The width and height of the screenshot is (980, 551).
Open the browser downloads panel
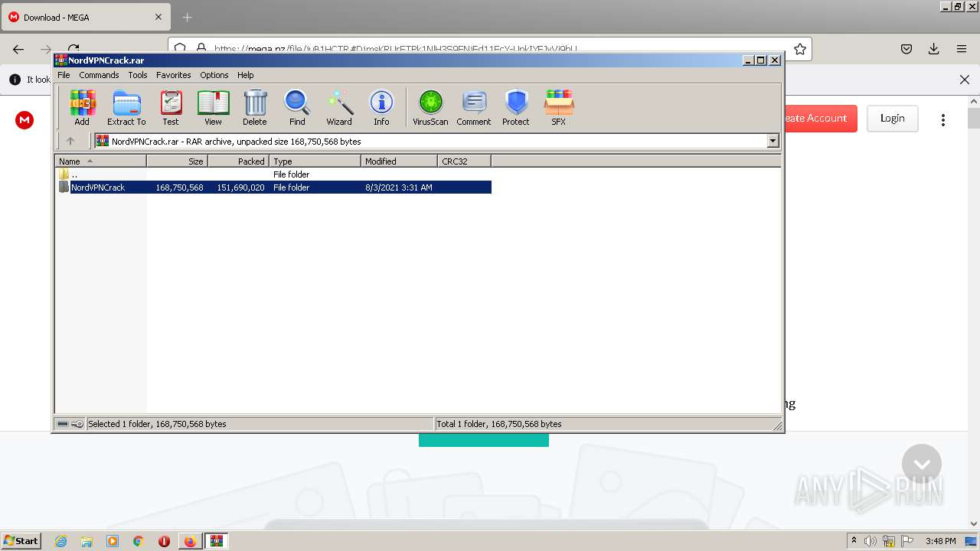pyautogui.click(x=934, y=49)
